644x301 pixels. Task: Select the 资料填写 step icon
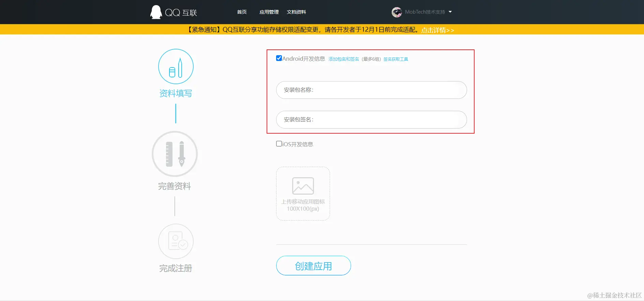pyautogui.click(x=176, y=66)
